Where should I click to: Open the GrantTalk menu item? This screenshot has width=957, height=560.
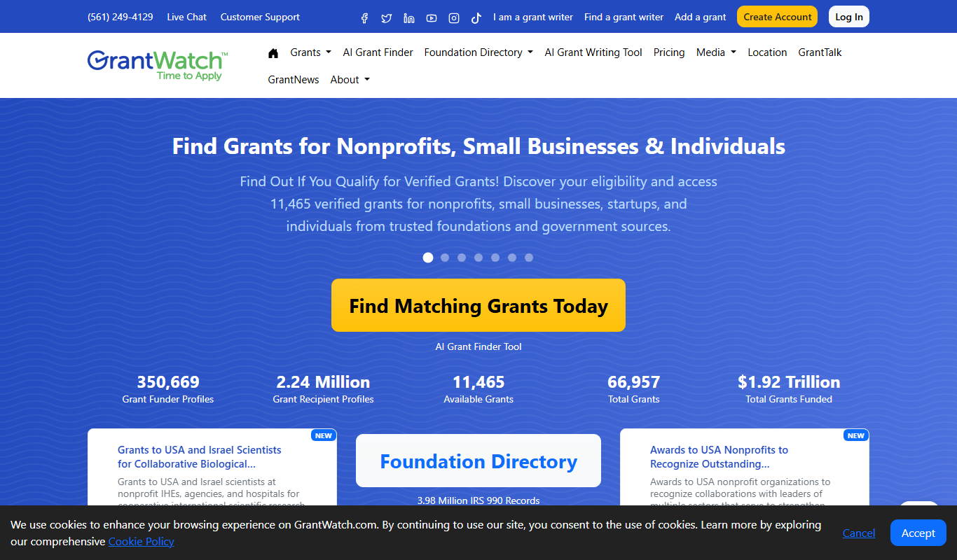820,52
